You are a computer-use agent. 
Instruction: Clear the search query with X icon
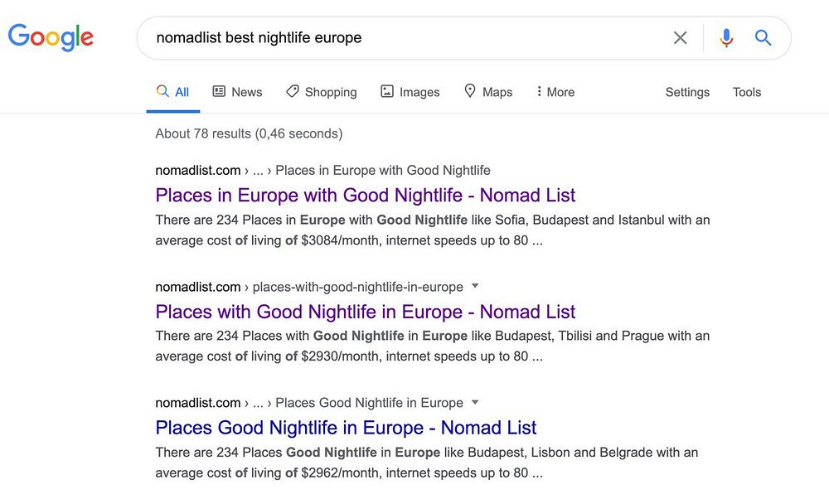point(680,38)
